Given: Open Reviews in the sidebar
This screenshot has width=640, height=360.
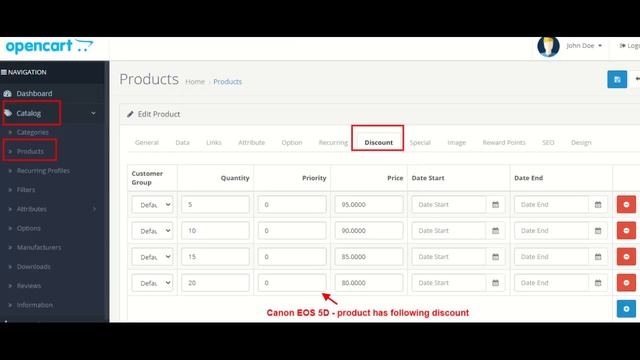Looking at the screenshot, I should point(29,286).
